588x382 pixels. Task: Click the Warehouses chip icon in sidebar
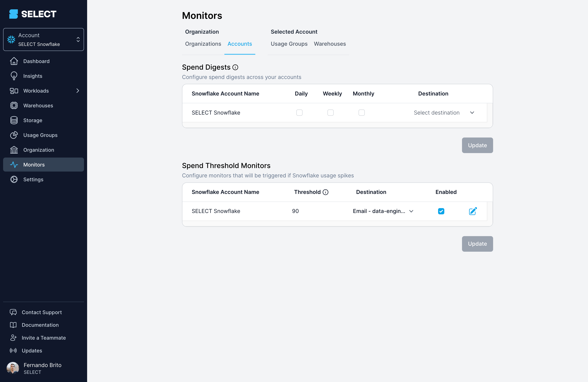14,105
